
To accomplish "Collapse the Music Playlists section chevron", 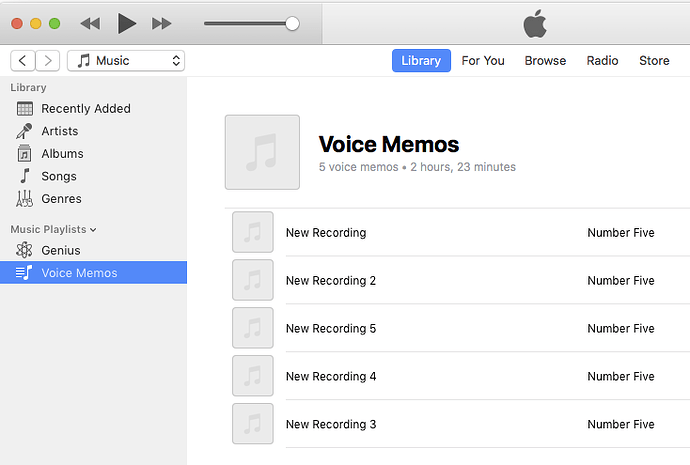I will click(93, 230).
